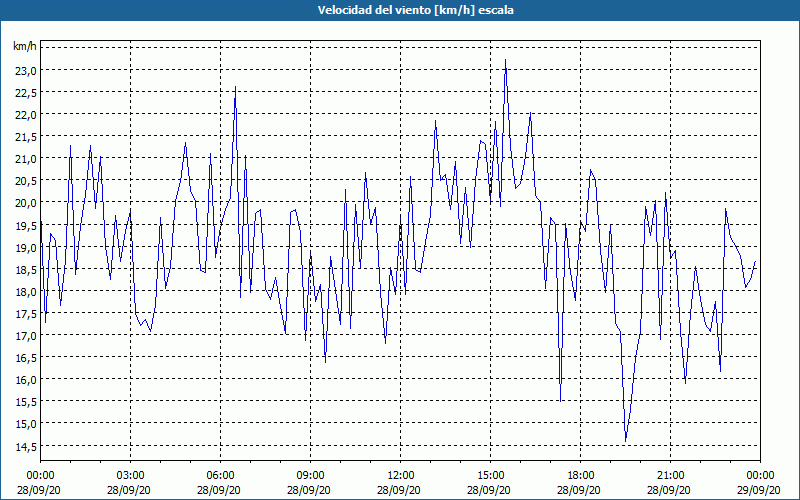Pick the '21,0' y-axis label
The width and height of the screenshot is (800, 500).
click(27, 159)
